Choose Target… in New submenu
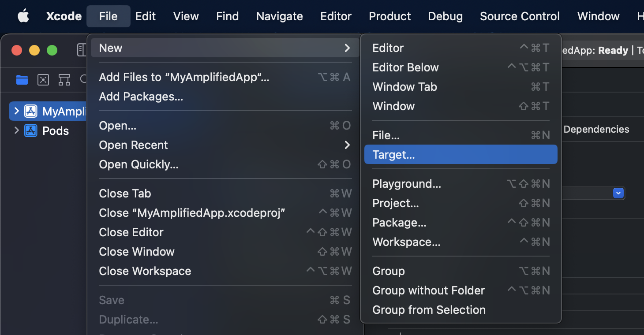The height and width of the screenshot is (335, 644). tap(461, 155)
